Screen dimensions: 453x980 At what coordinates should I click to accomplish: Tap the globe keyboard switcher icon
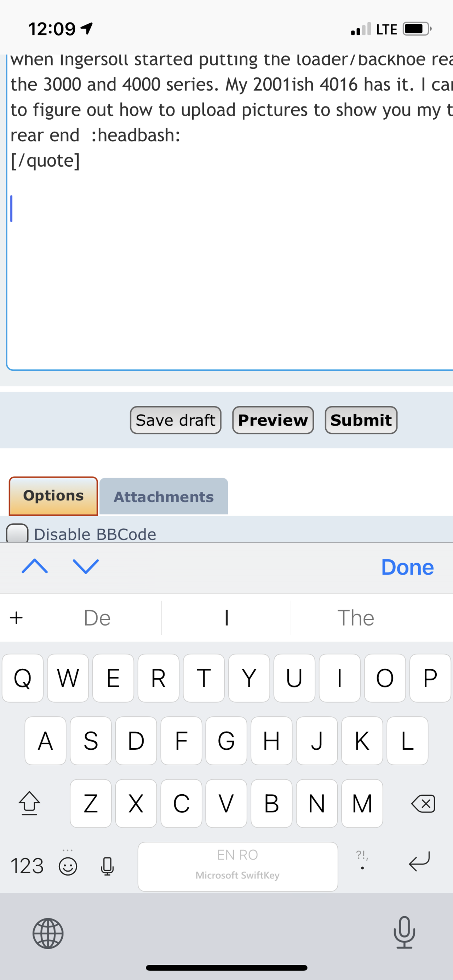(x=48, y=933)
